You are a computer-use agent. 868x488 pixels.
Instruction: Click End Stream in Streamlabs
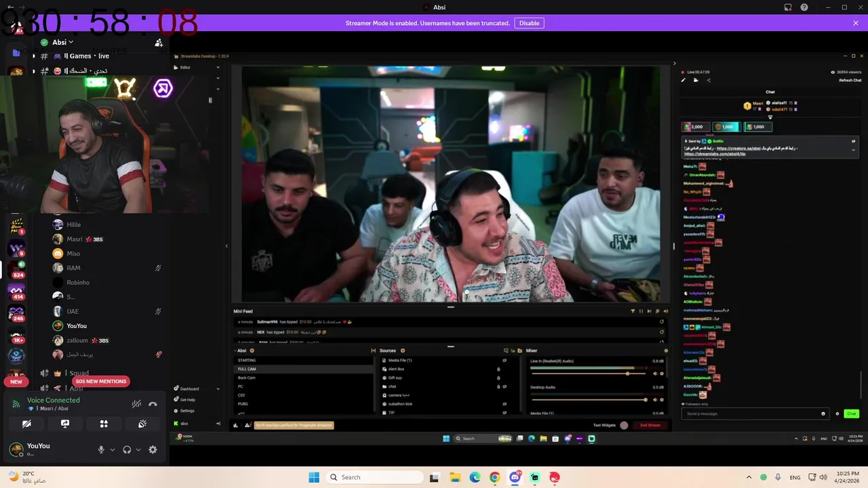(x=650, y=425)
